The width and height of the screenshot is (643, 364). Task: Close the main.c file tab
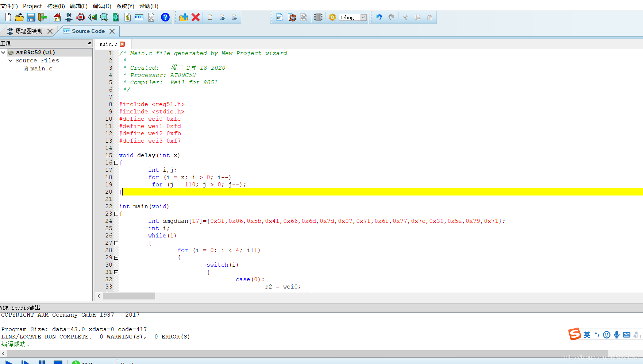tap(123, 44)
